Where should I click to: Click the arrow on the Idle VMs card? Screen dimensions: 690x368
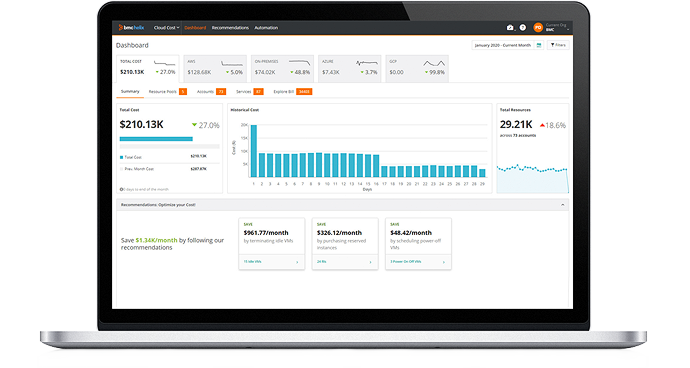pos(297,262)
